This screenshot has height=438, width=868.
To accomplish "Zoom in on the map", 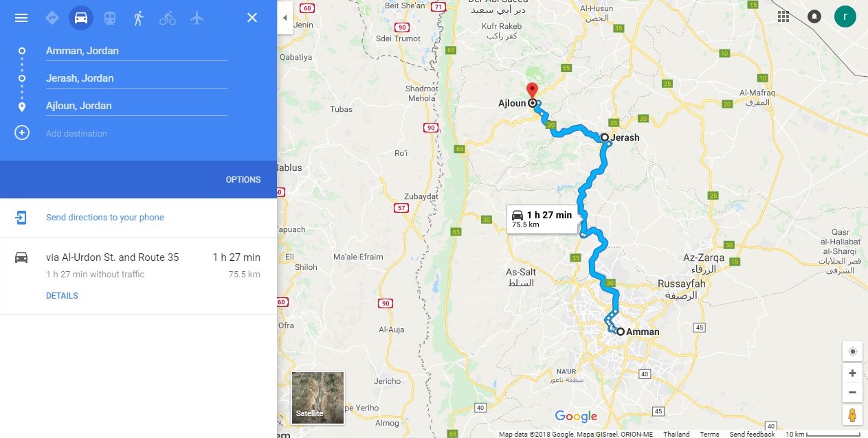I will point(852,373).
